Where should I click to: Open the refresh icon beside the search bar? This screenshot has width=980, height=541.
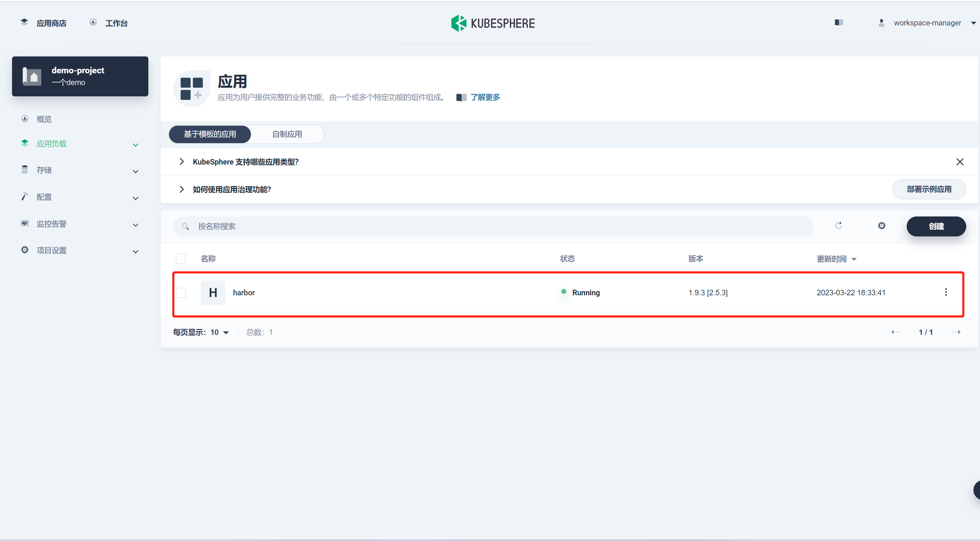tap(839, 226)
